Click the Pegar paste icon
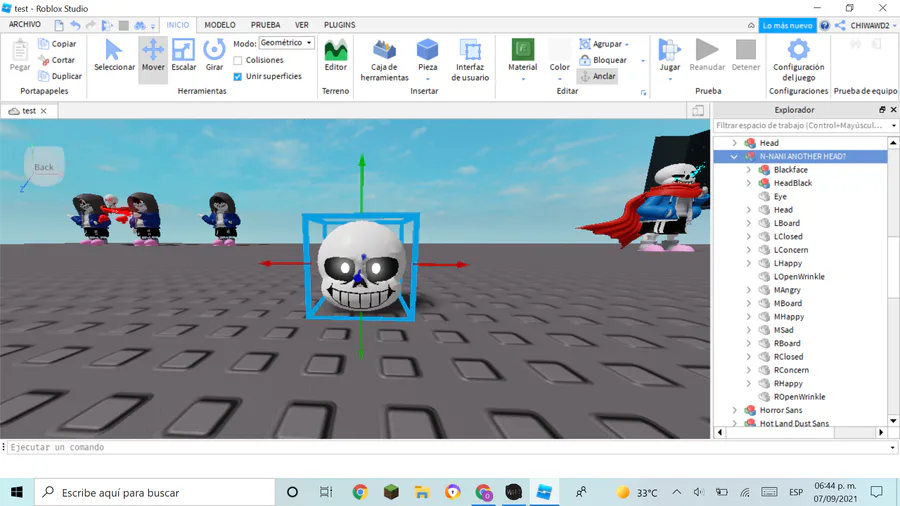 (20, 50)
